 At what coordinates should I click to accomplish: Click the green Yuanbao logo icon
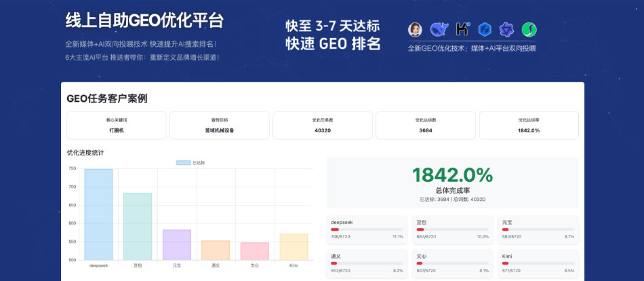529,29
